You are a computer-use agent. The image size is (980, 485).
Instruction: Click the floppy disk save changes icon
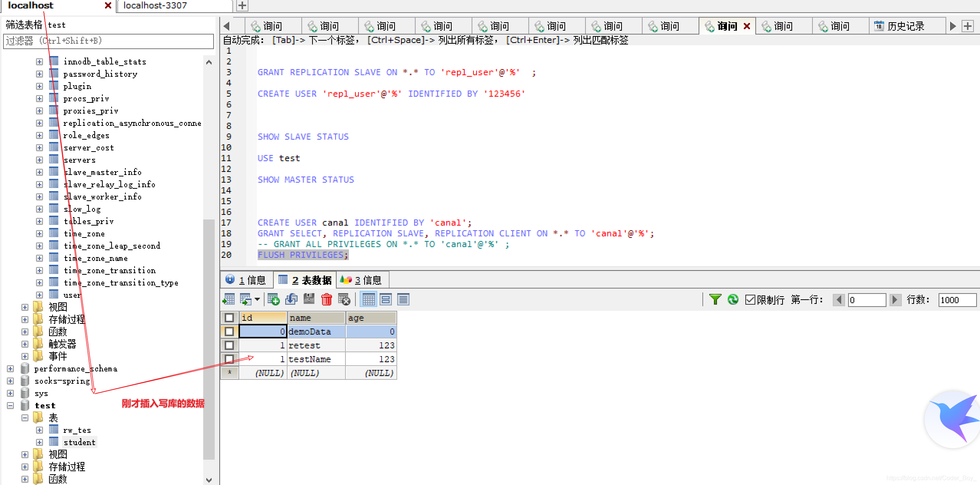click(309, 299)
